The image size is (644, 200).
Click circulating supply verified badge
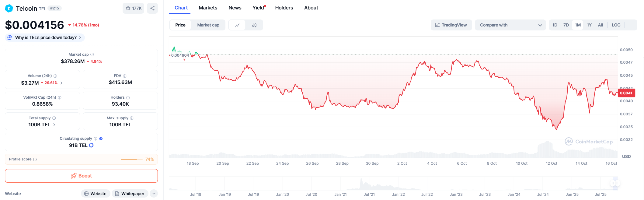(x=101, y=139)
